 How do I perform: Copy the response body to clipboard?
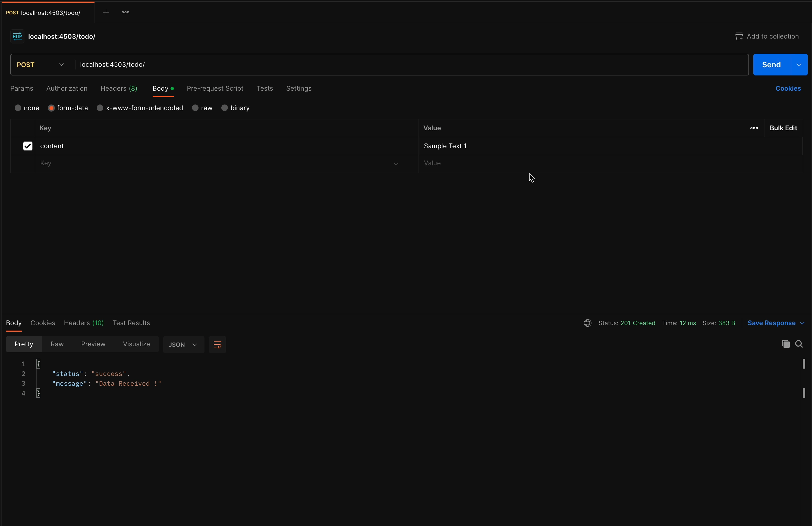coord(786,344)
